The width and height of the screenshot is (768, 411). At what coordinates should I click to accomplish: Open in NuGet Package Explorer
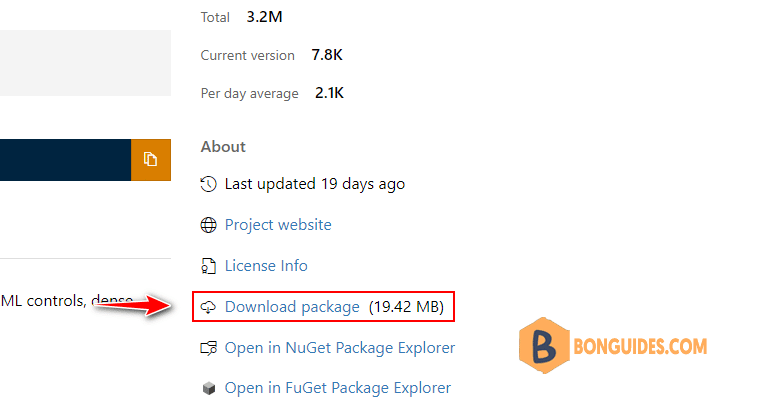339,348
